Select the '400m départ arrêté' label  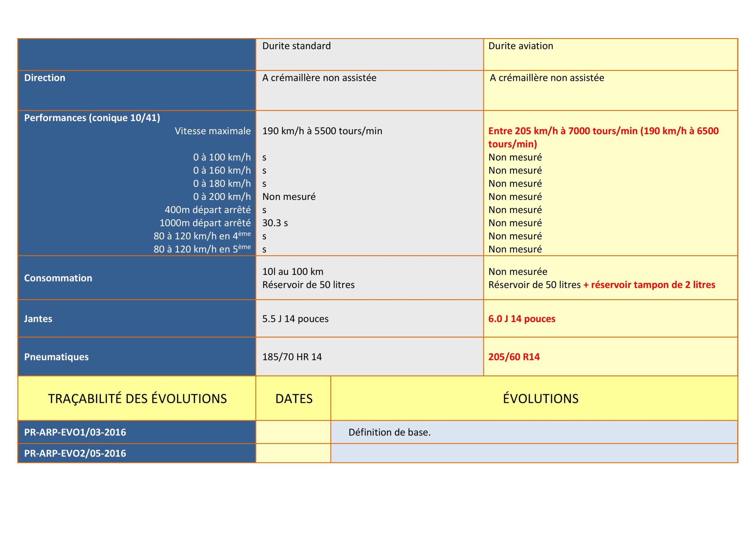coord(208,210)
